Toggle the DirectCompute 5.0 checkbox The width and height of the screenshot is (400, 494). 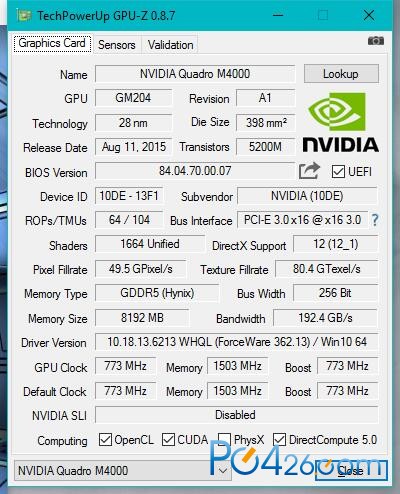279,440
